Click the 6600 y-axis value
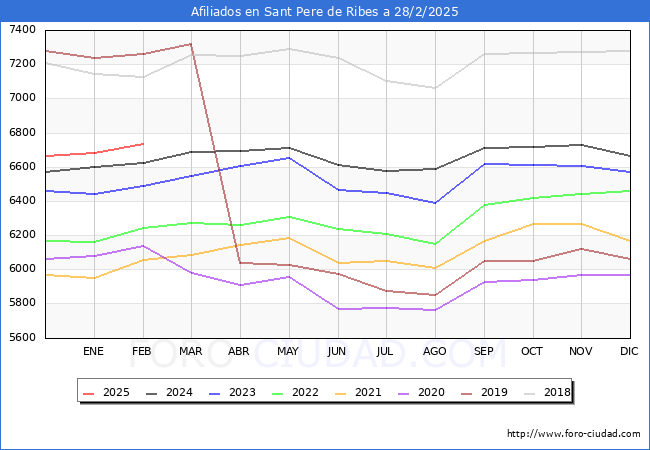 pos(22,167)
